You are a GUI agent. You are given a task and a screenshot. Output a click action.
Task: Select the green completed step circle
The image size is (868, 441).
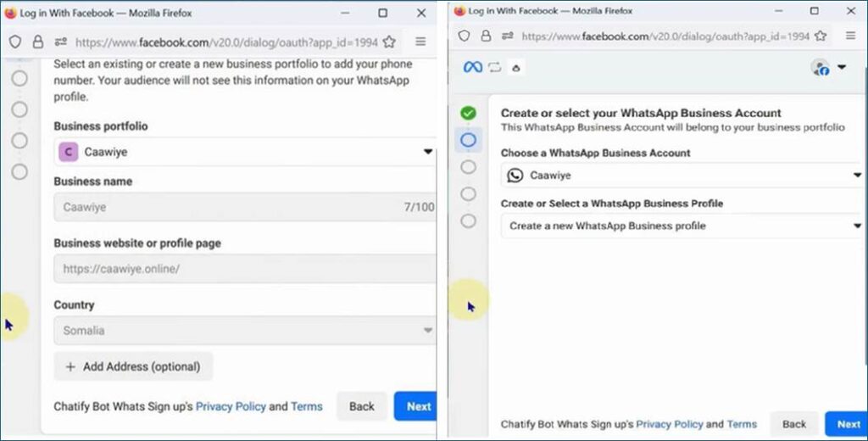point(468,113)
